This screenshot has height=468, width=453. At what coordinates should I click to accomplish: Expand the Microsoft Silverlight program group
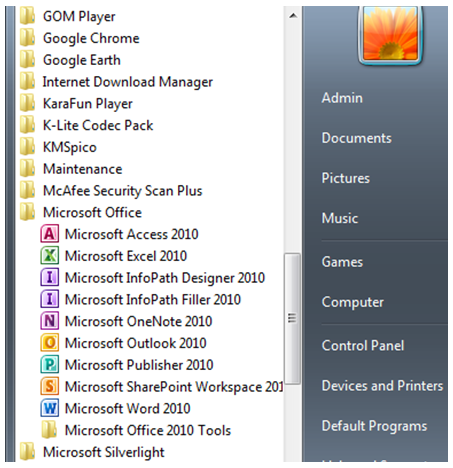(x=92, y=452)
